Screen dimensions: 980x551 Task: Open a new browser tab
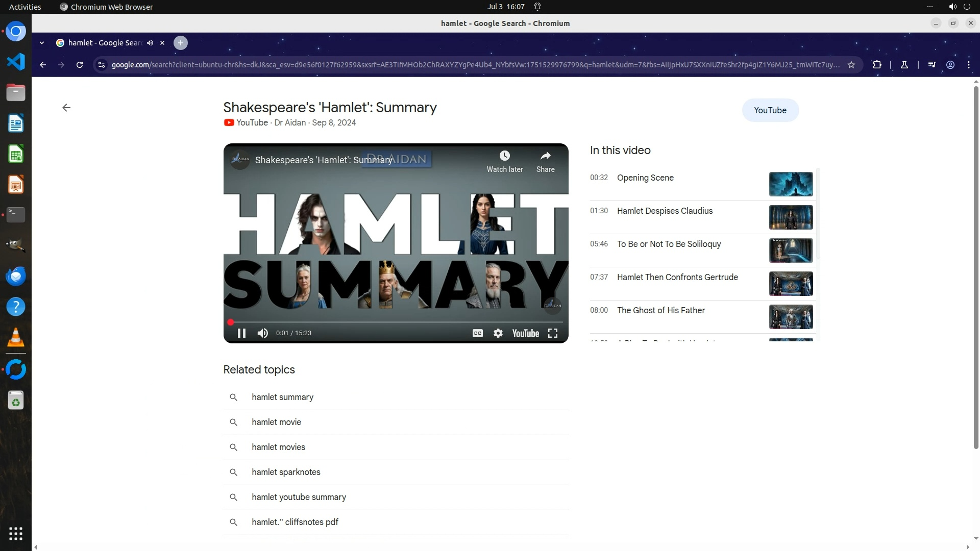(x=180, y=43)
